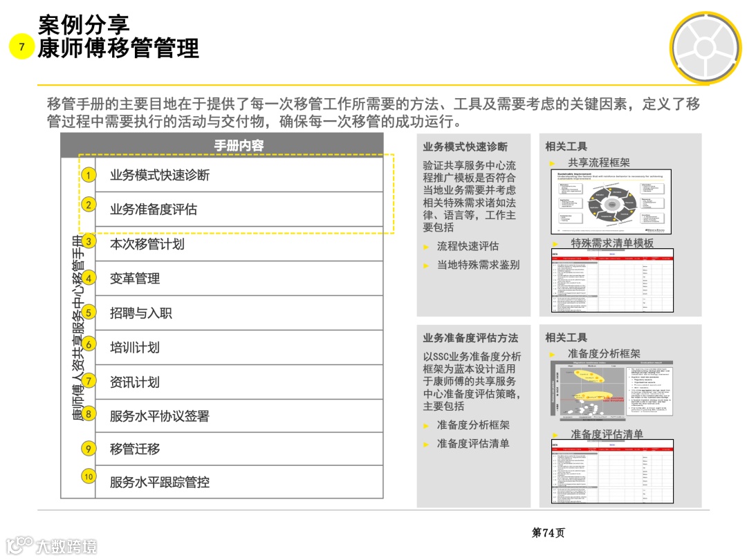The width and height of the screenshot is (747, 560).
Task: Select the 业务准备度评估 row
Action: coord(239,209)
